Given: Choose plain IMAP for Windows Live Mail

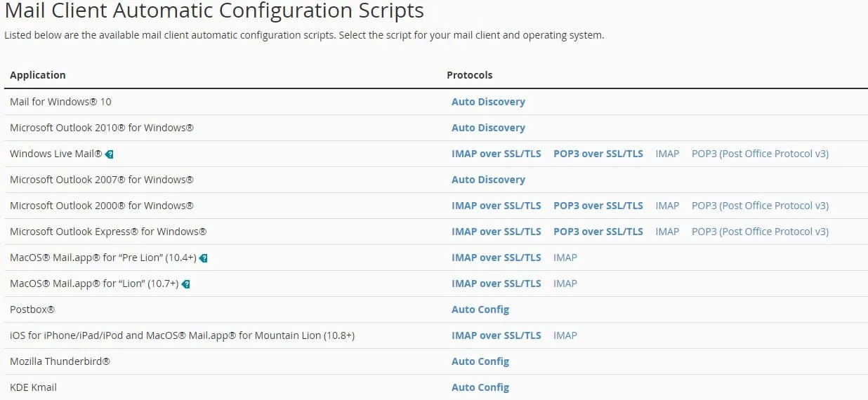Looking at the screenshot, I should 667,154.
